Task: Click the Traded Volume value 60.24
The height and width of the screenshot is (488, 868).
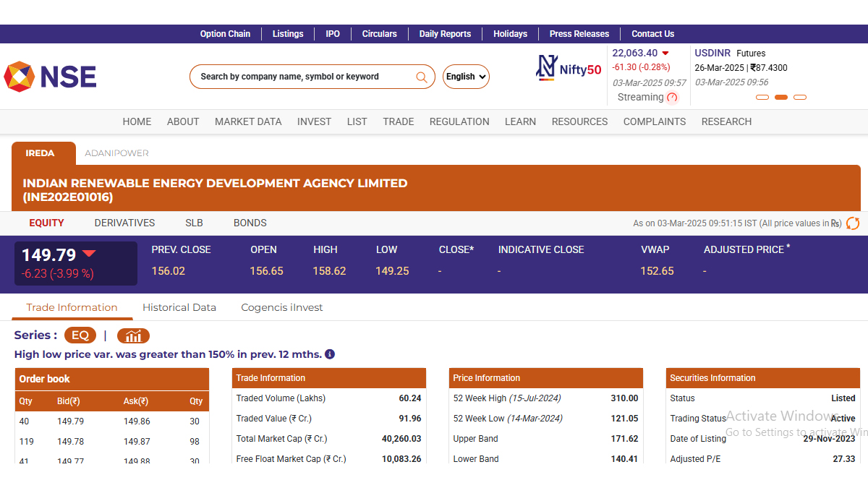Action: pos(410,398)
